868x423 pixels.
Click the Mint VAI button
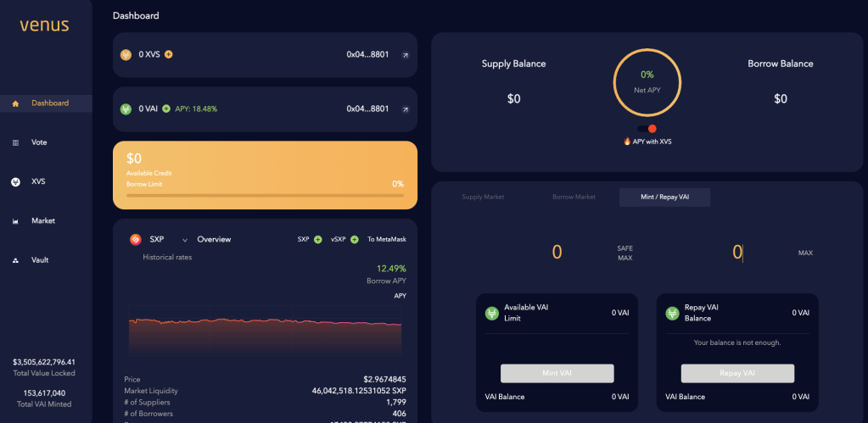[x=557, y=373]
